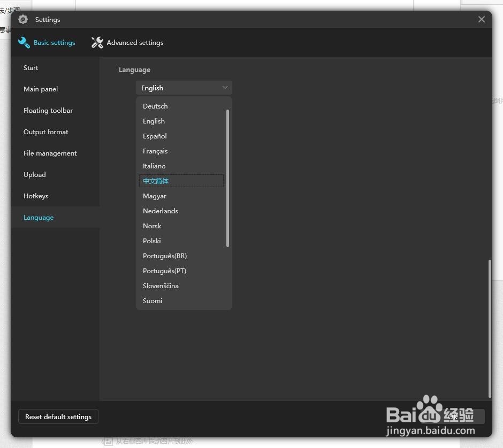The height and width of the screenshot is (448, 503).
Task: Open the Main panel section
Action: (55, 89)
